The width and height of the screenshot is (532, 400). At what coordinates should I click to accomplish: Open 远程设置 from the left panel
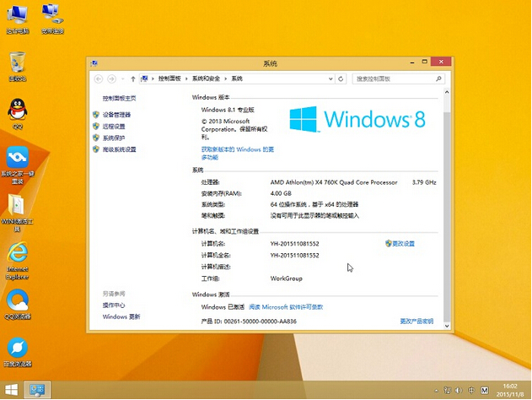click(x=113, y=127)
